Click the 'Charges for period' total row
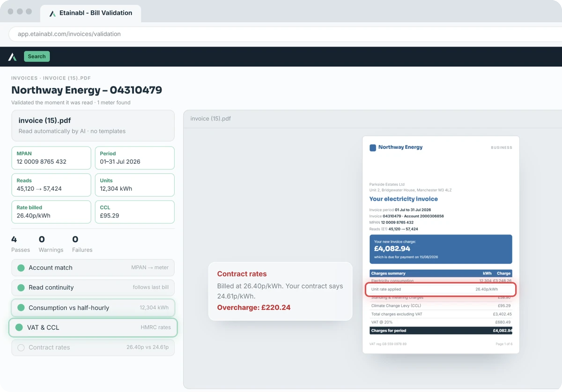This screenshot has height=392, width=562. coord(441,331)
